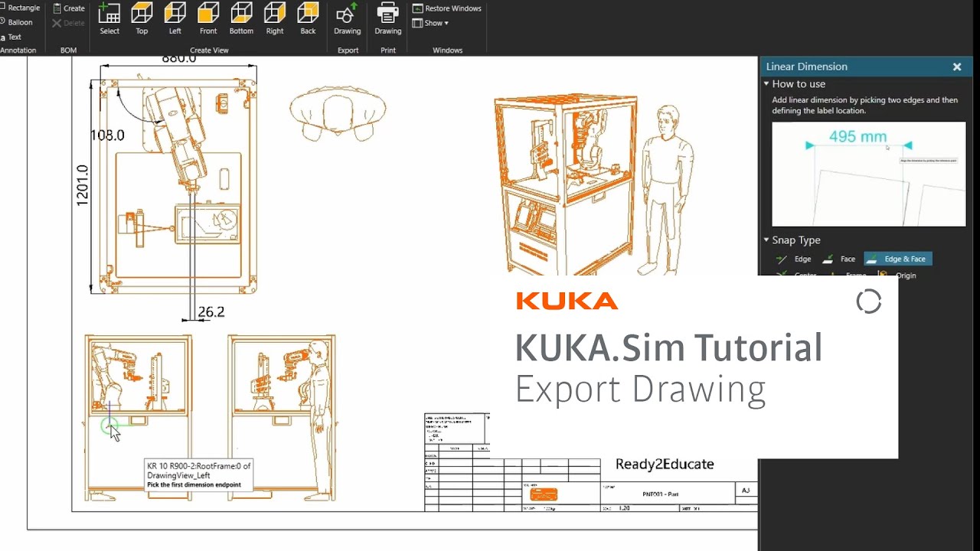This screenshot has height=551, width=980.
Task: Open the Show dropdown in Windows group
Action: pos(431,23)
